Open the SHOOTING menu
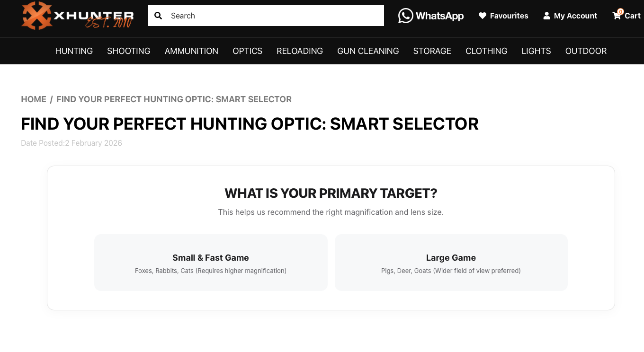644x352 pixels. [x=128, y=51]
